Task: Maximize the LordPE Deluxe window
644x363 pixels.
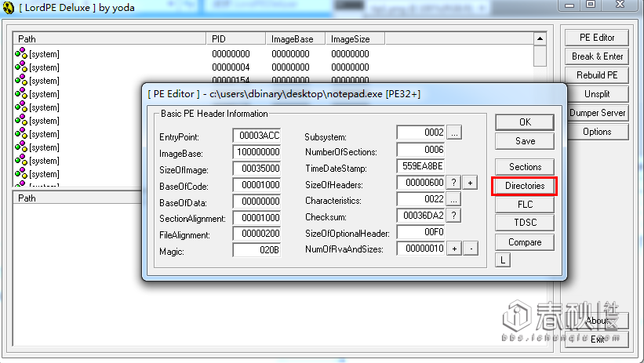Action: click(591, 5)
